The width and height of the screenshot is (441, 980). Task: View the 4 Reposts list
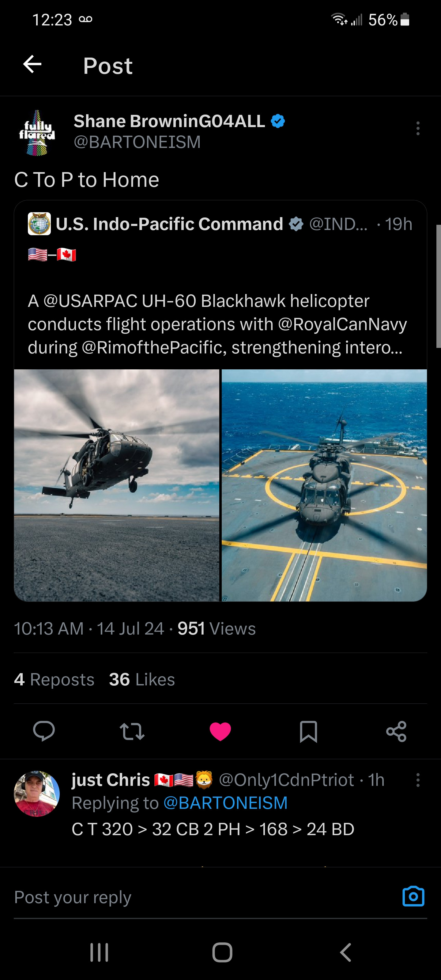pos(54,680)
